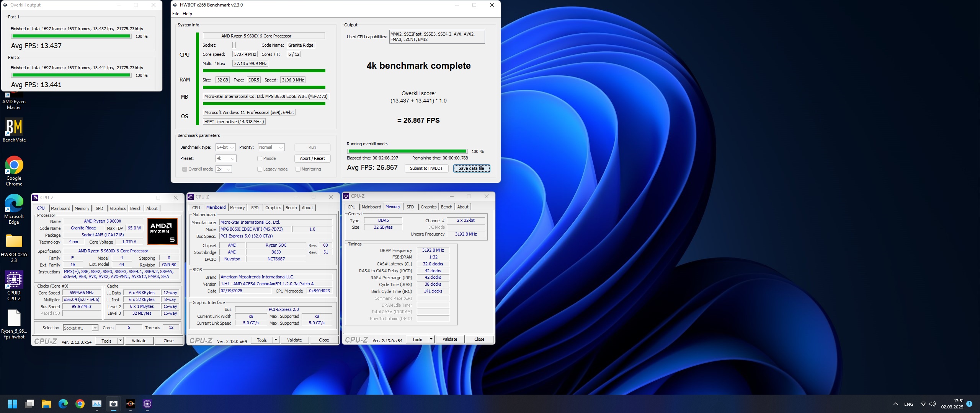Open the Selection Socket #1 dropdown in CPU-Z

[x=80, y=328]
